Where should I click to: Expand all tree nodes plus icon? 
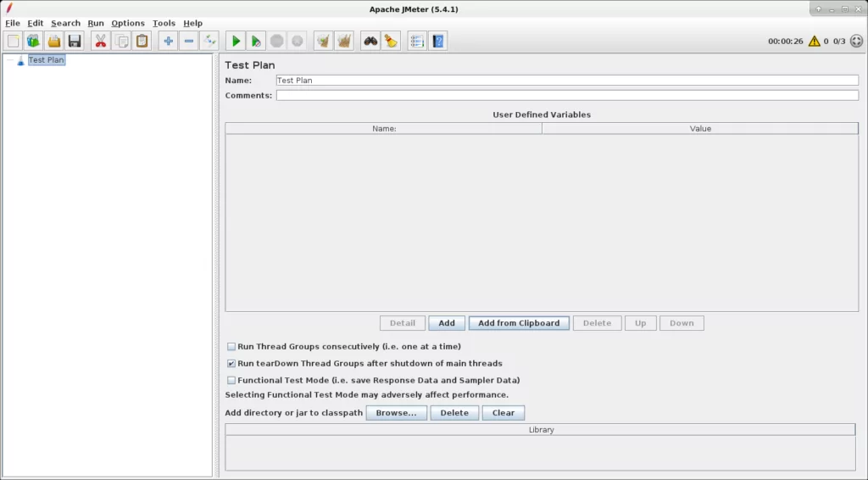coord(169,41)
